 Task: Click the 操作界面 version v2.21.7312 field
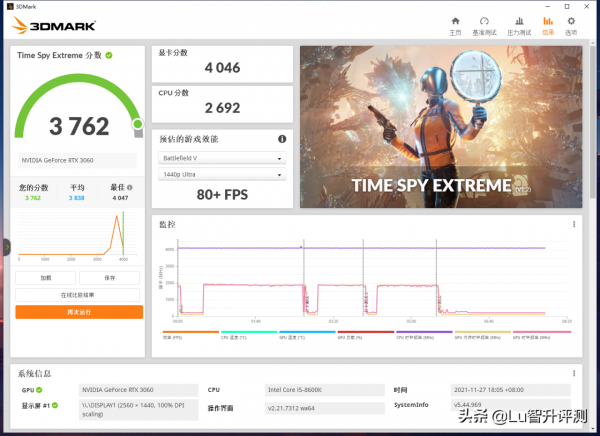tap(324, 408)
